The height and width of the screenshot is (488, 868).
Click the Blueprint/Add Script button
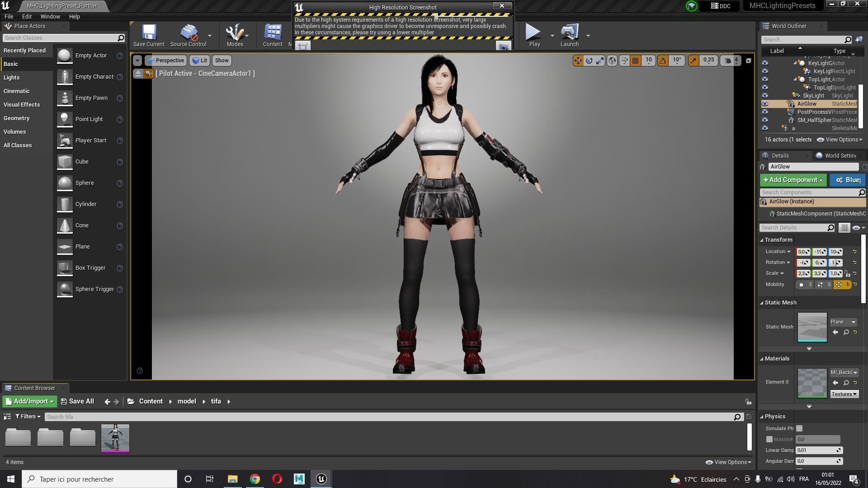848,180
